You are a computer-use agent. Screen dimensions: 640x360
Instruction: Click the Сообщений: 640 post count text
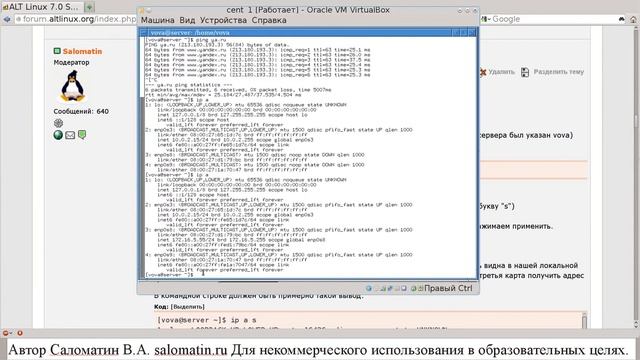tap(81, 111)
